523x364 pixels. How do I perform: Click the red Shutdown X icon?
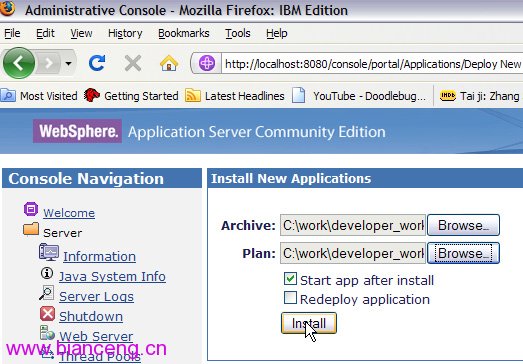[x=47, y=314]
